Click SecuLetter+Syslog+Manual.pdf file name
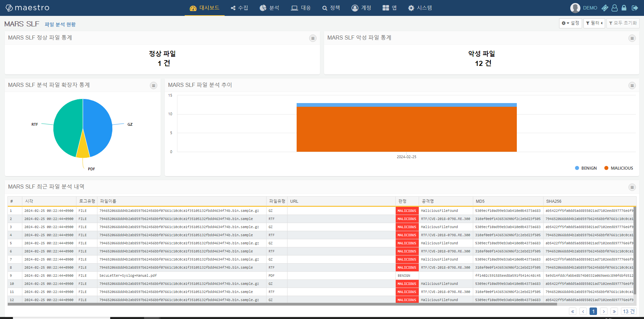 (x=128, y=275)
